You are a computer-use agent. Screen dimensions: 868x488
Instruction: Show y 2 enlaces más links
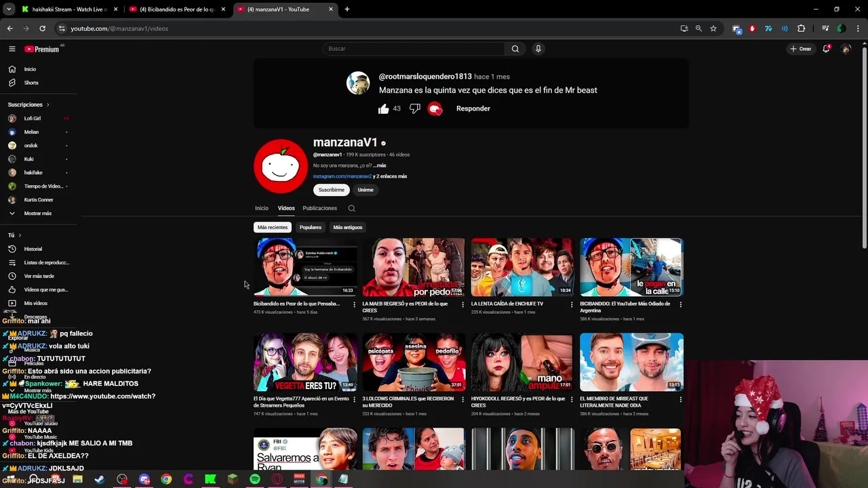pyautogui.click(x=390, y=176)
